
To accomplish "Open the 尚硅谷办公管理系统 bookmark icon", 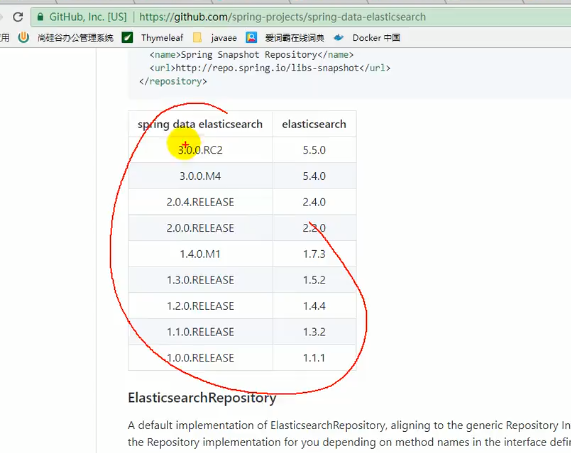I will pyautogui.click(x=23, y=38).
